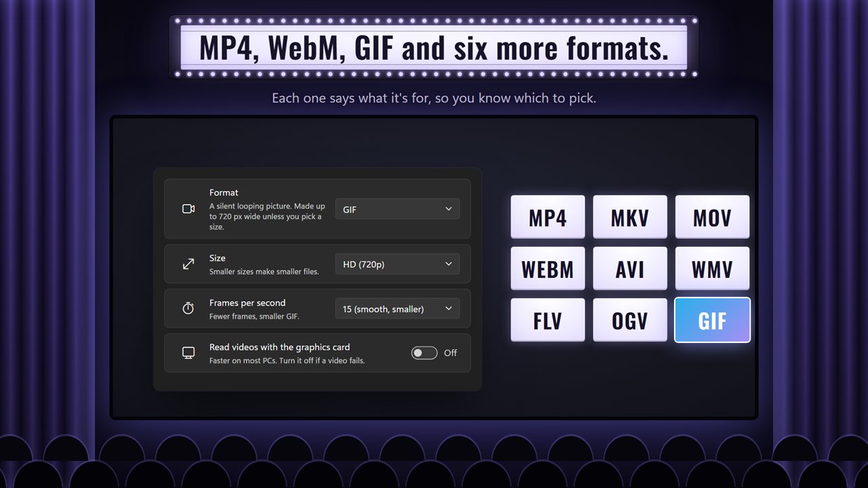Open the Size dropdown showing HD (720p)
This screenshot has width=868, height=488.
click(x=397, y=264)
